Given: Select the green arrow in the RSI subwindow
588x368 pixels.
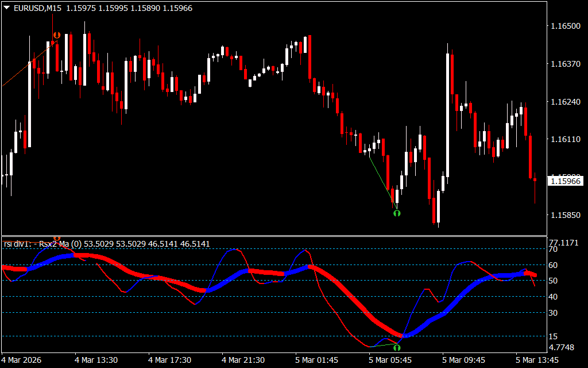Looking at the screenshot, I should [x=396, y=347].
